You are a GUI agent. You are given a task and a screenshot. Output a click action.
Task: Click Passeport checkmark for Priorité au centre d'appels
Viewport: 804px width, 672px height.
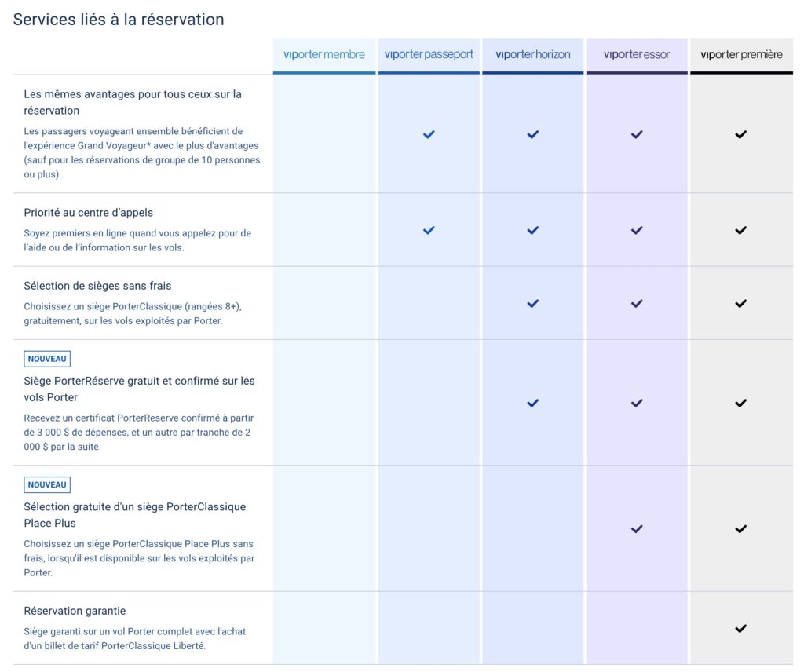click(429, 230)
